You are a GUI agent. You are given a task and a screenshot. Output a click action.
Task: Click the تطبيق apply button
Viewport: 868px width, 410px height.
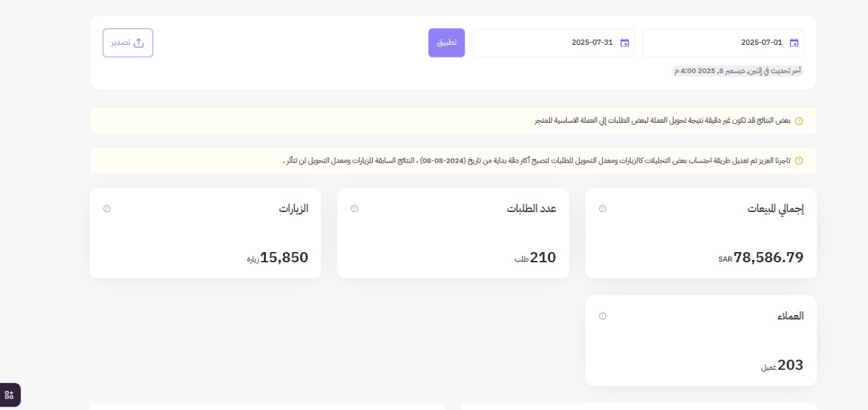446,42
